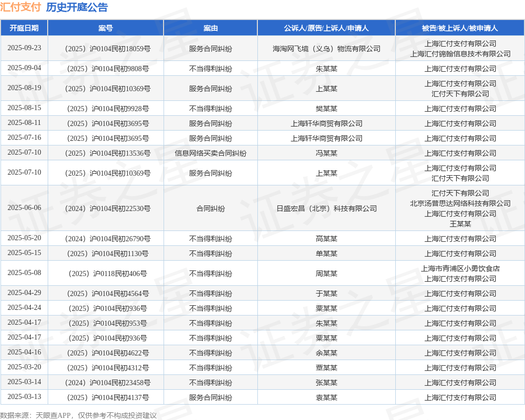This screenshot has width=525, height=420.
Task: Click the 被告/被上诉人/被申请人 column header
Action: pos(460,28)
